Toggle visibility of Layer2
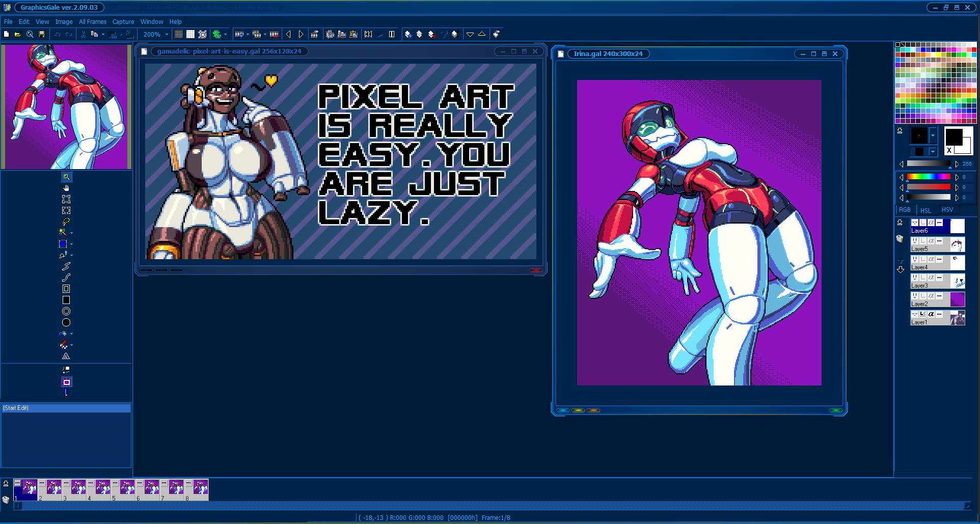 click(x=915, y=296)
